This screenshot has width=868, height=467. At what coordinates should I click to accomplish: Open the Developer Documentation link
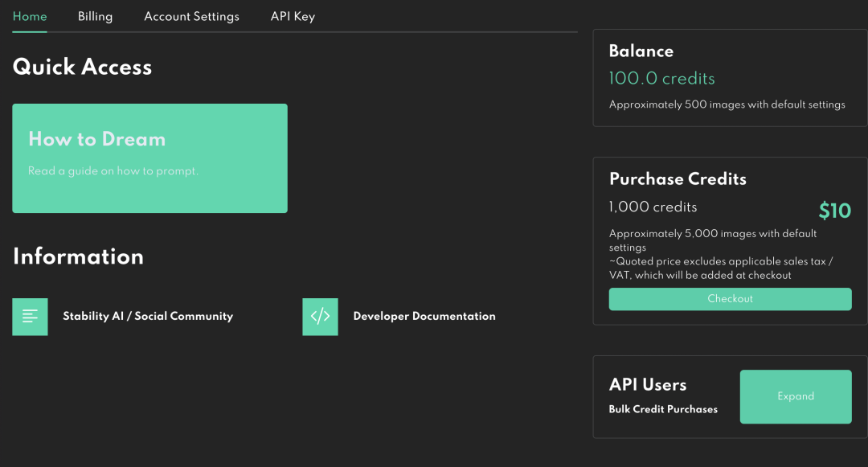click(x=424, y=317)
